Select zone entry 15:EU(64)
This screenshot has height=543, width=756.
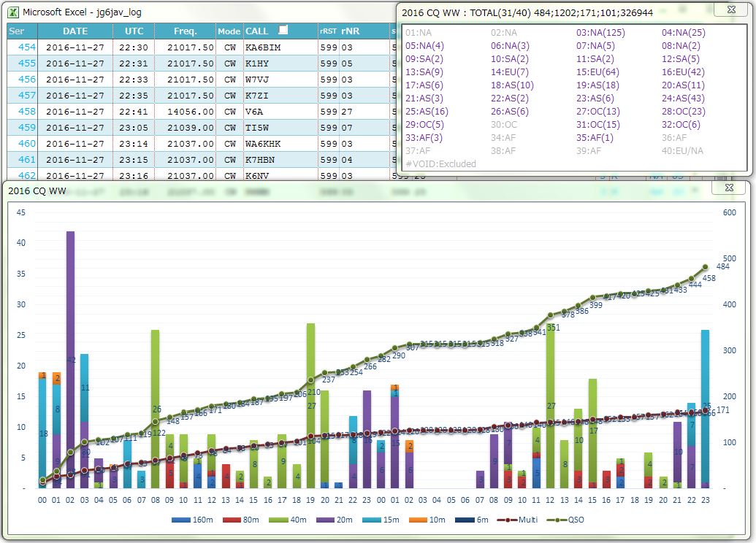point(597,72)
